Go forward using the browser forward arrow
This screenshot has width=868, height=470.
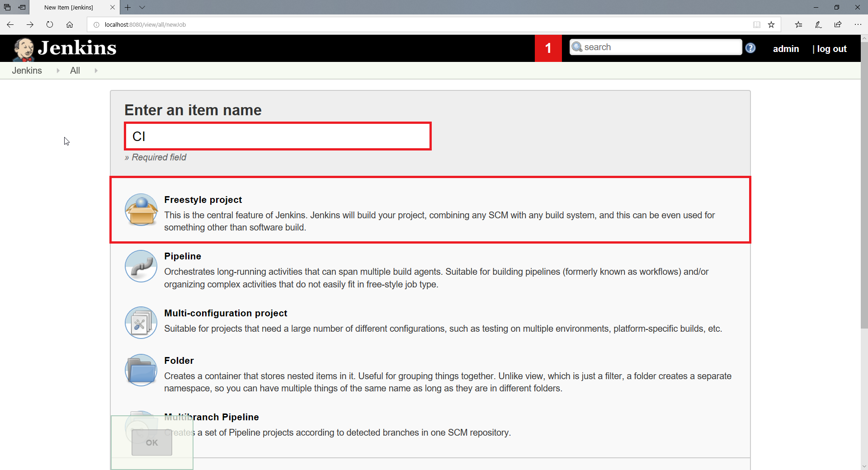[30, 24]
